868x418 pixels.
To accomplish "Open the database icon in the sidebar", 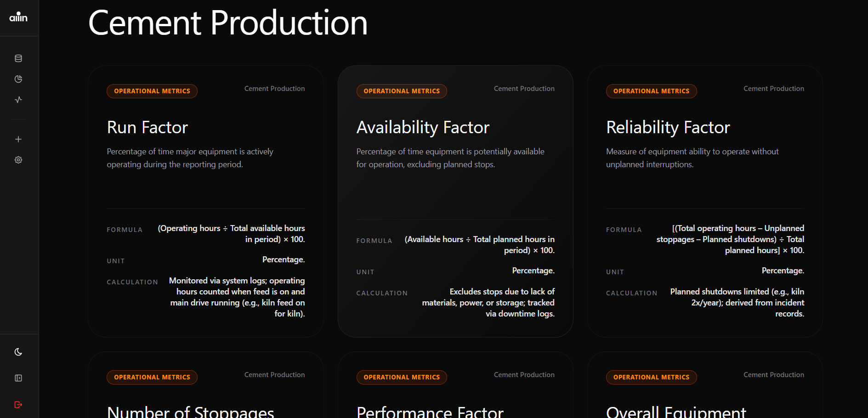I will coord(18,58).
